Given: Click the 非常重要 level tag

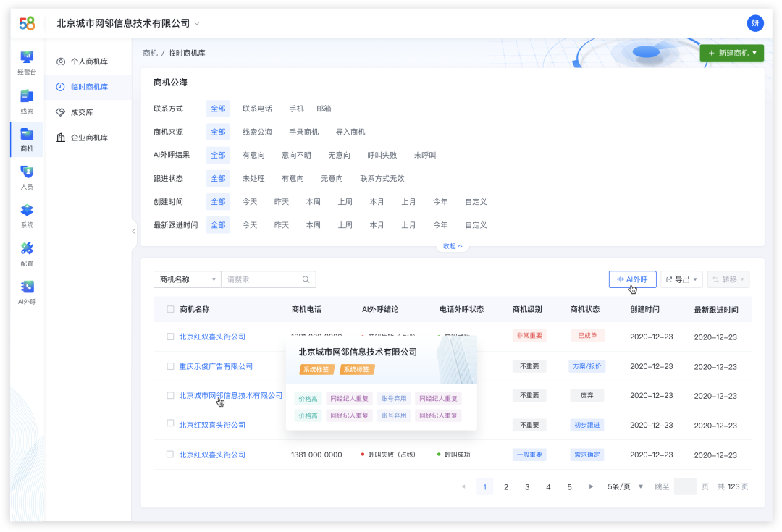Looking at the screenshot, I should (x=529, y=336).
